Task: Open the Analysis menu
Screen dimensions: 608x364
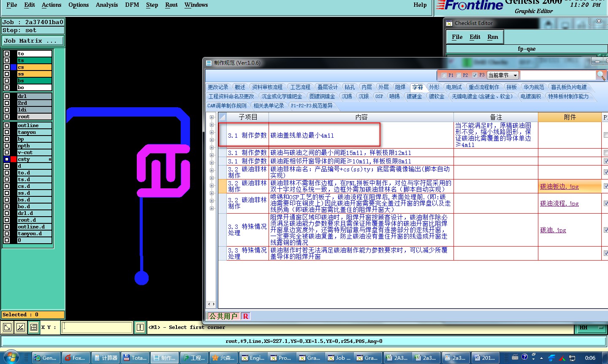Action: click(x=107, y=5)
